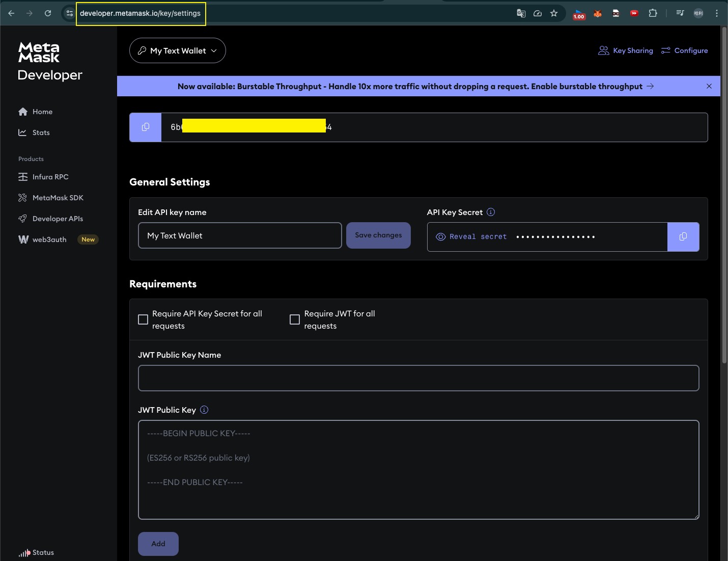Select Infura RPC product
The image size is (728, 561).
click(x=43, y=177)
